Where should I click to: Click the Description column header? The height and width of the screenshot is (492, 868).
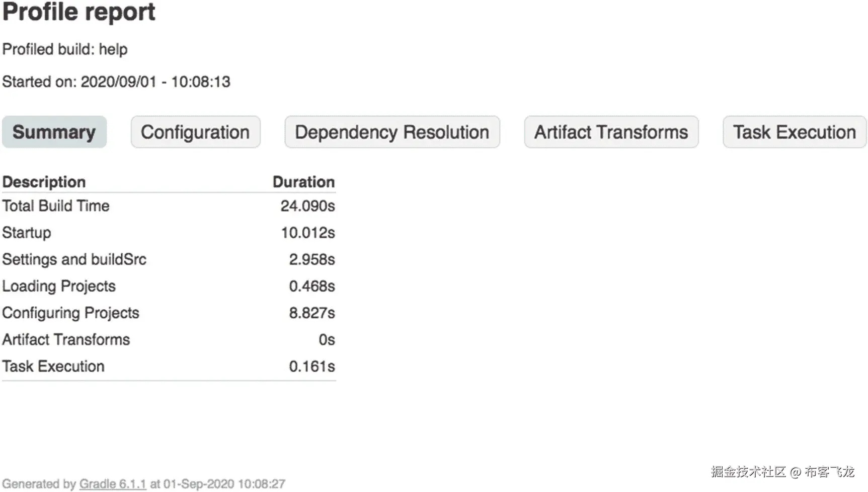pos(44,182)
